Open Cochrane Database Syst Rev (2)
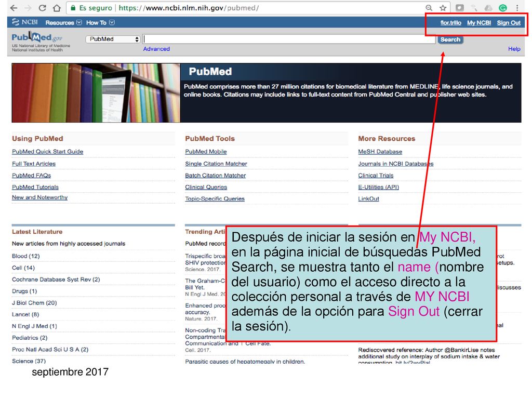Viewport: 532px width, 399px height. [x=56, y=280]
